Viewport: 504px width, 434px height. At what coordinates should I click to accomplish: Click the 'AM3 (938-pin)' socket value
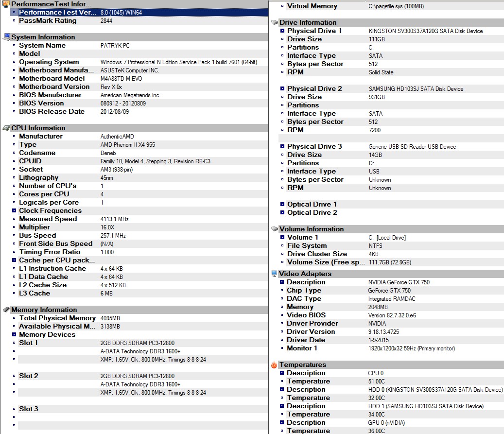click(116, 170)
